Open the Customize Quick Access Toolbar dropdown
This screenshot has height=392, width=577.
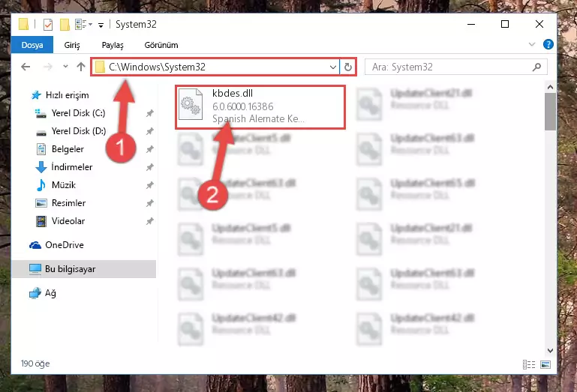(101, 25)
